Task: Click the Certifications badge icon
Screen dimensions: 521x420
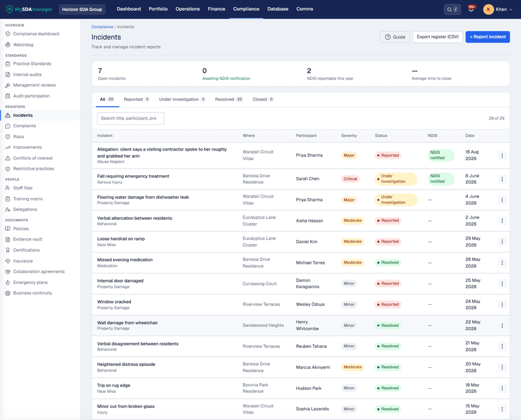Action: click(x=8, y=250)
